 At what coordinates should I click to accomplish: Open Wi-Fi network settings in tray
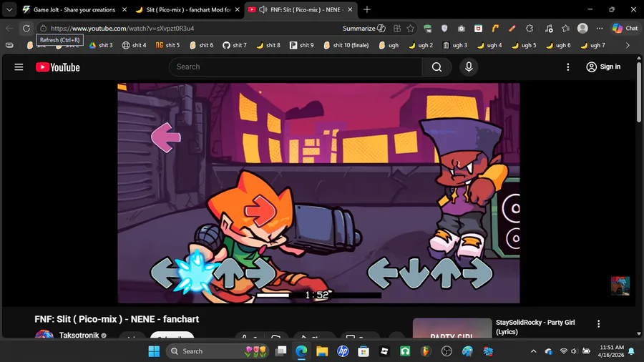click(564, 351)
